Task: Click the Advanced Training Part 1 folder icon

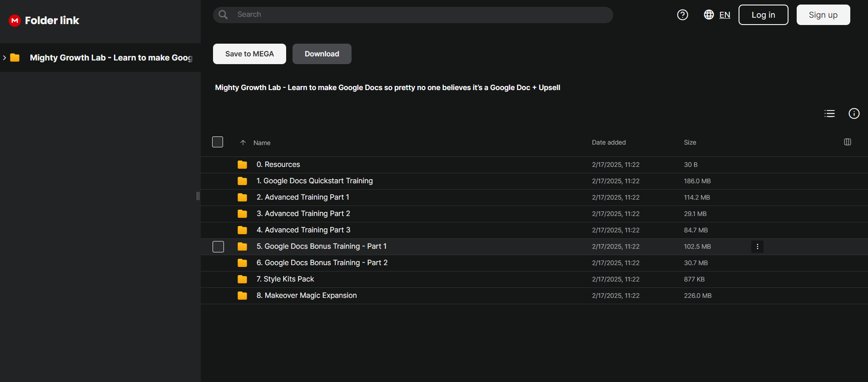Action: pyautogui.click(x=243, y=197)
